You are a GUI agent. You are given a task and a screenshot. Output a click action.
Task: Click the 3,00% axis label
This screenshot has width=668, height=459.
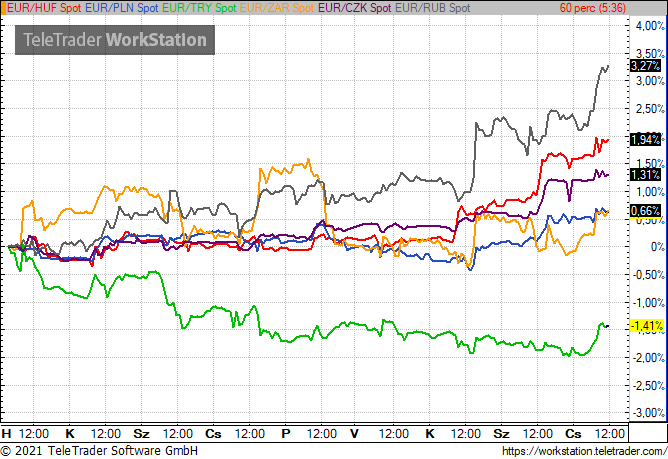tap(650, 81)
